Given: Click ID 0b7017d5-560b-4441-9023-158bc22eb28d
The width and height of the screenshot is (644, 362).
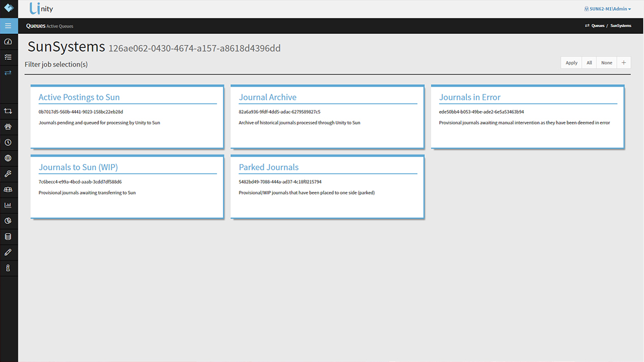Looking at the screenshot, I should coord(81,111).
